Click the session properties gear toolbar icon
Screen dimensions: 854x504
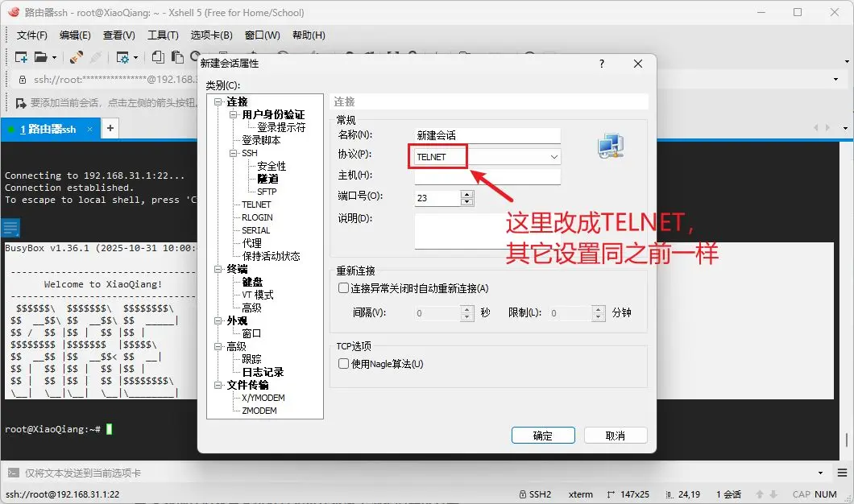[122, 56]
